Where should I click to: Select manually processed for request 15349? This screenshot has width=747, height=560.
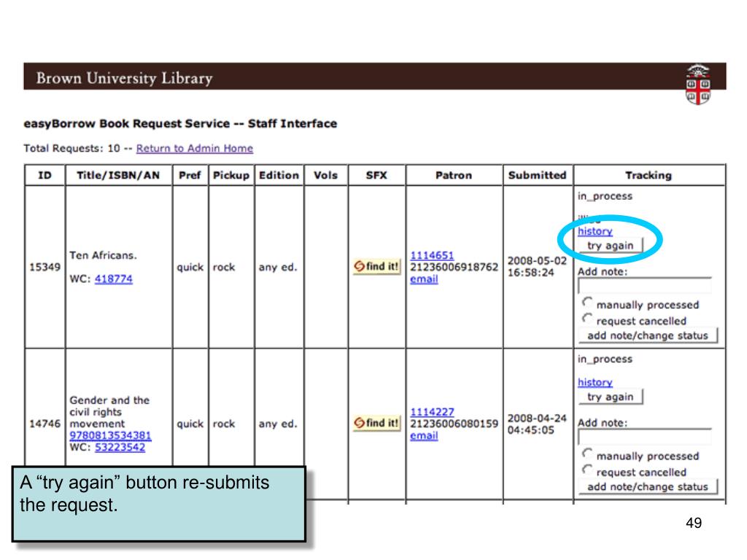(x=587, y=303)
